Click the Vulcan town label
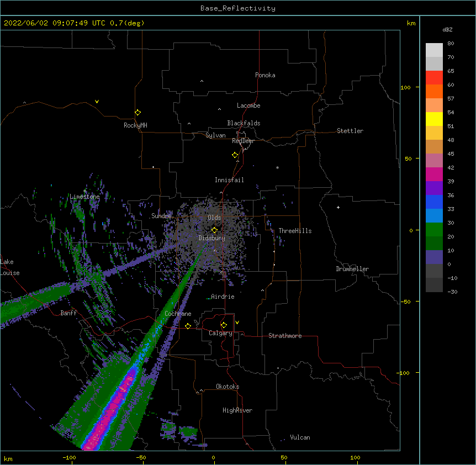 300,437
